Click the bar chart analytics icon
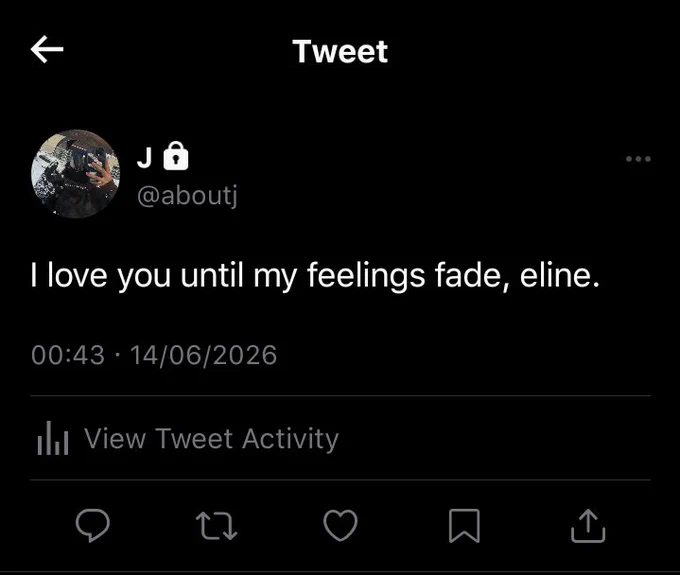Image resolution: width=680 pixels, height=575 pixels. 53,438
